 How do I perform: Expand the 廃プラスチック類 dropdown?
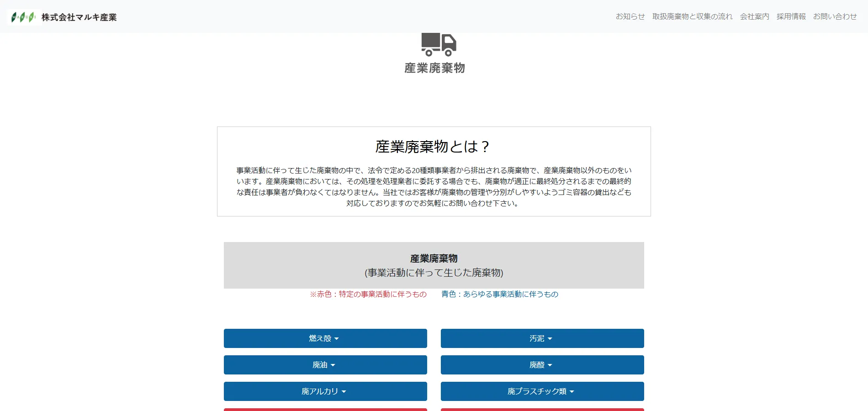[x=542, y=391]
